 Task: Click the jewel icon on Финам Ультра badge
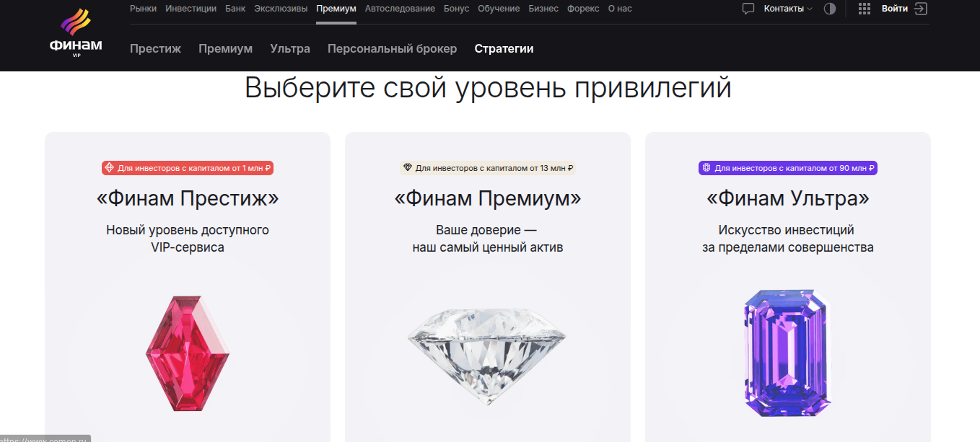point(706,167)
